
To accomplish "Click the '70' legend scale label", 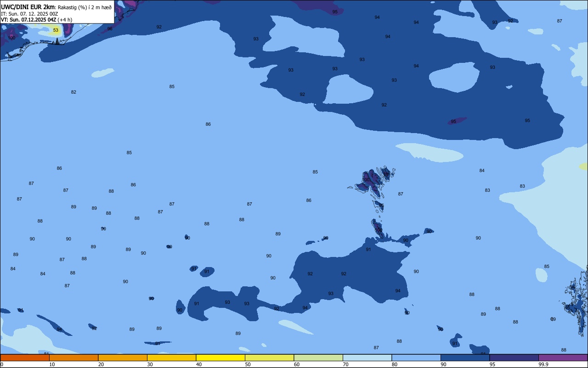I will (345, 364).
